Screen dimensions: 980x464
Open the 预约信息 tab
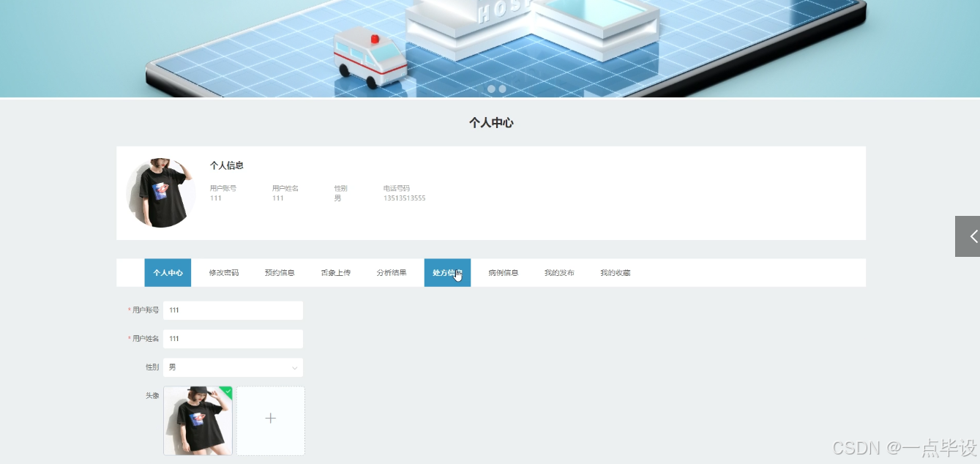click(x=279, y=272)
